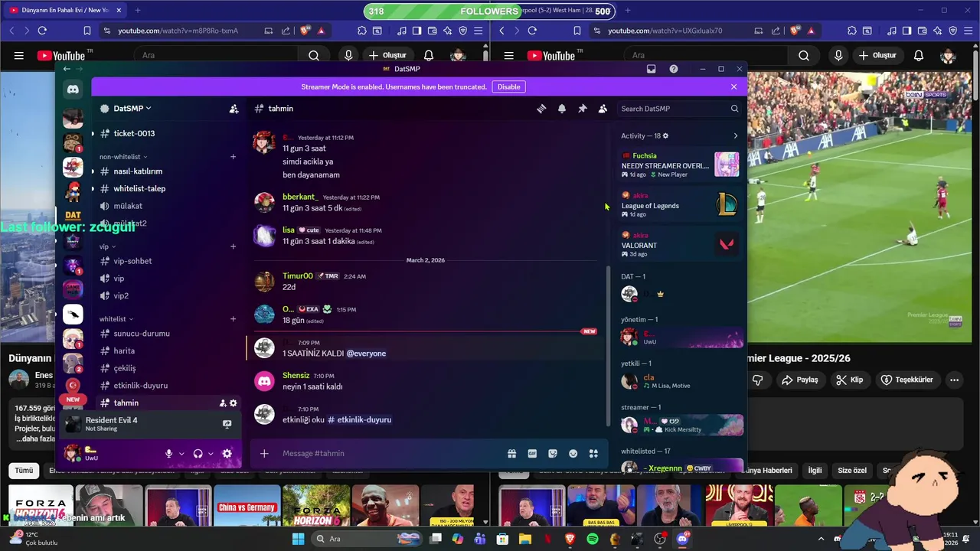Disable Streamer Mode button
980x551 pixels.
point(508,87)
